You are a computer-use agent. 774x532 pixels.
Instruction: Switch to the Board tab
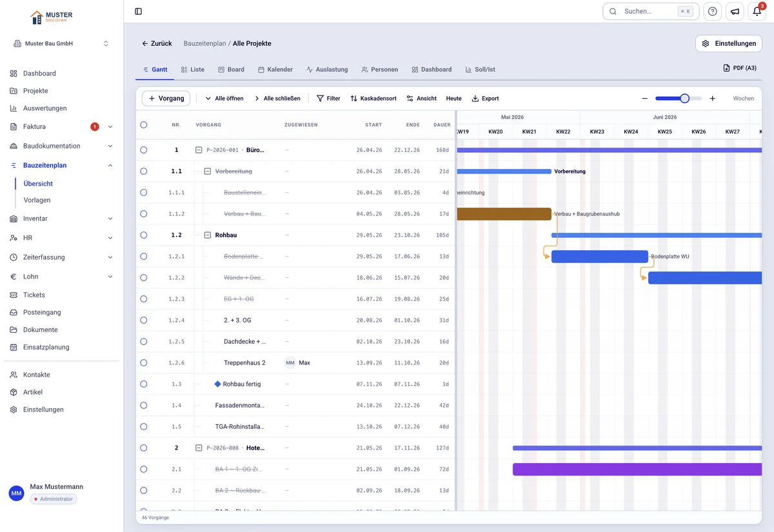(x=231, y=70)
